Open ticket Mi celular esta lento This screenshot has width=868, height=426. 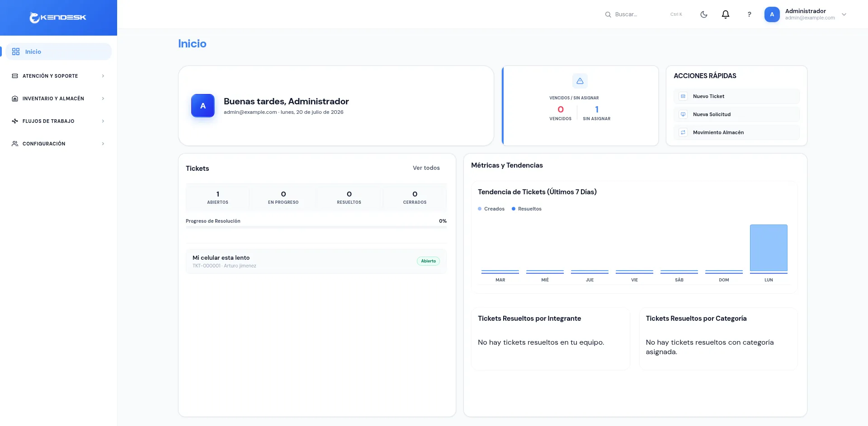pyautogui.click(x=316, y=261)
